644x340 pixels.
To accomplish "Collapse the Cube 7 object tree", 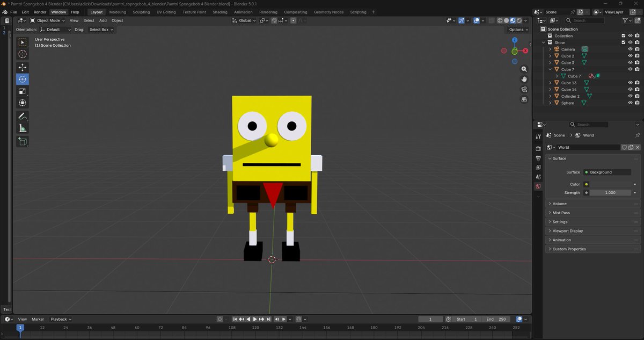I will tap(550, 69).
